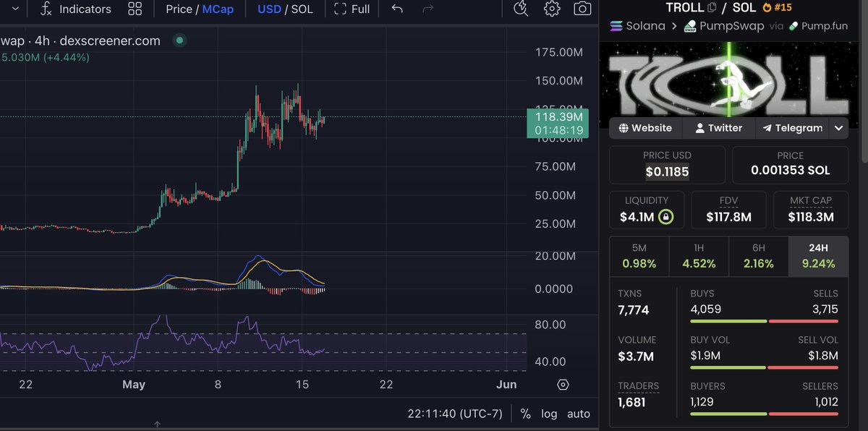Click the Pump.fun link

click(x=817, y=26)
